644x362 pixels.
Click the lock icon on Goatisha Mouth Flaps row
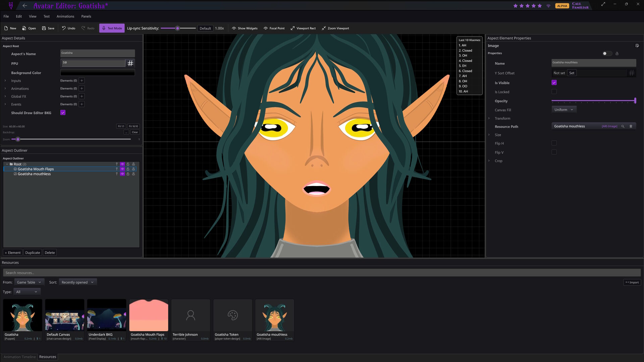point(128,169)
